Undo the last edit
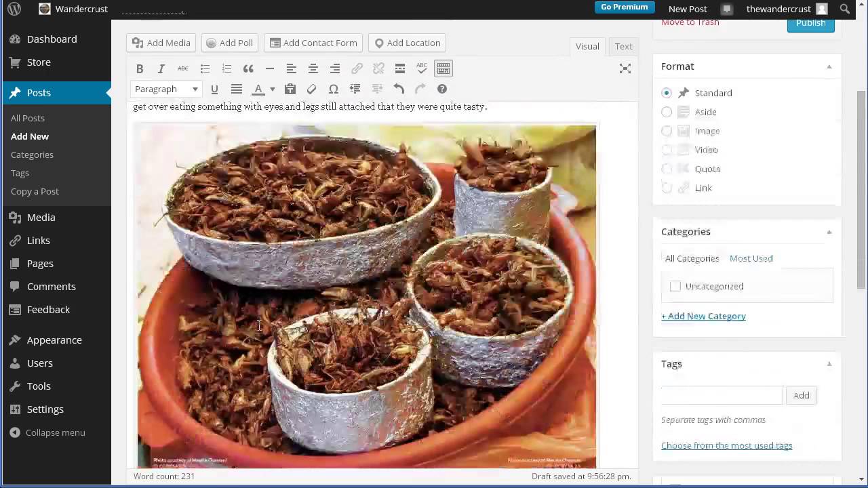Viewport: 868px width, 488px height. 399,89
